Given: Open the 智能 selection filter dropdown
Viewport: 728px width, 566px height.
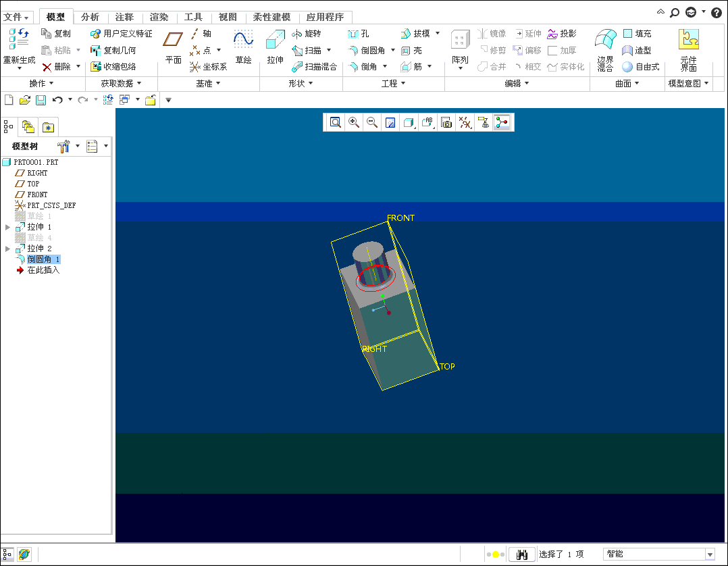Looking at the screenshot, I should 710,555.
